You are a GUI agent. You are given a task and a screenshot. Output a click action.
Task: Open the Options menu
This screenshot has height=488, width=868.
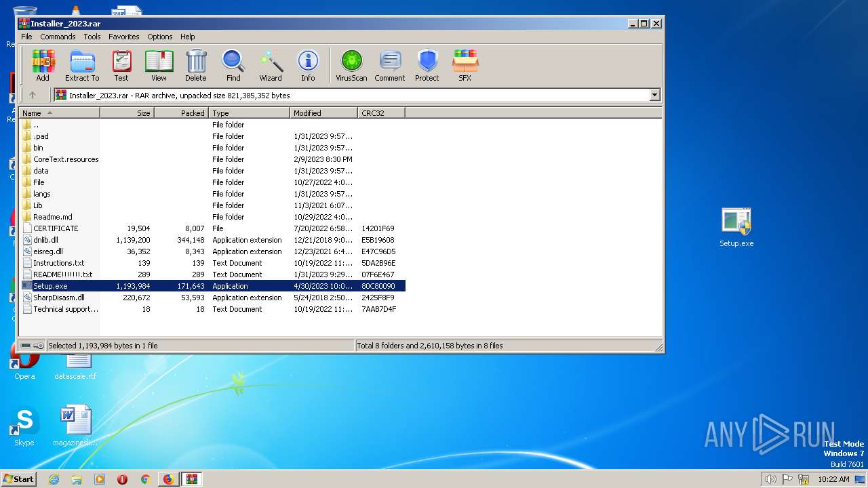point(160,37)
